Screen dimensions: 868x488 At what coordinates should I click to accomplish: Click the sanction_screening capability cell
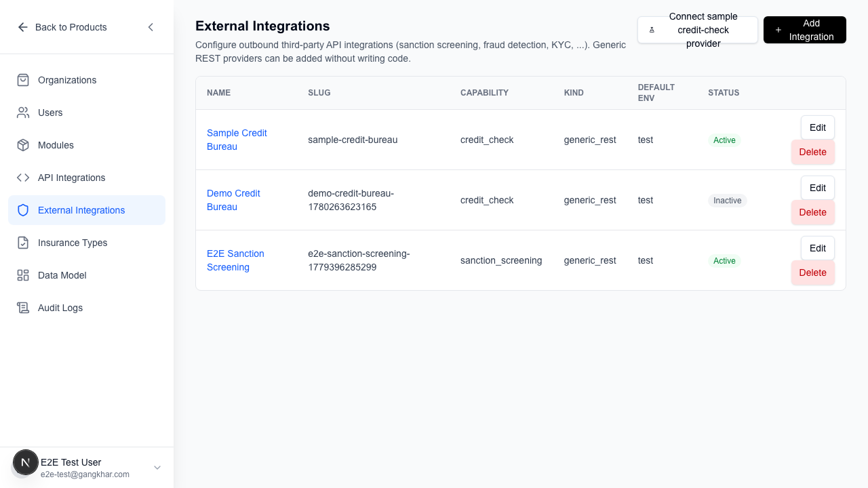tap(501, 260)
